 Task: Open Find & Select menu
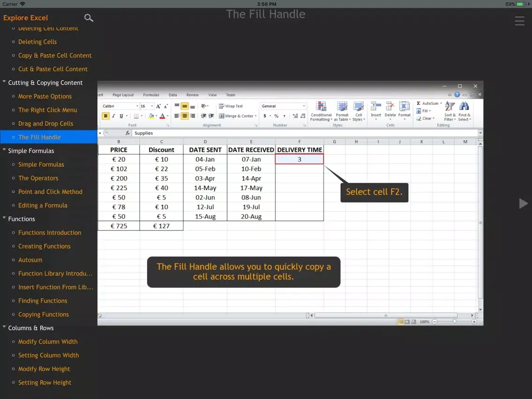click(x=464, y=111)
